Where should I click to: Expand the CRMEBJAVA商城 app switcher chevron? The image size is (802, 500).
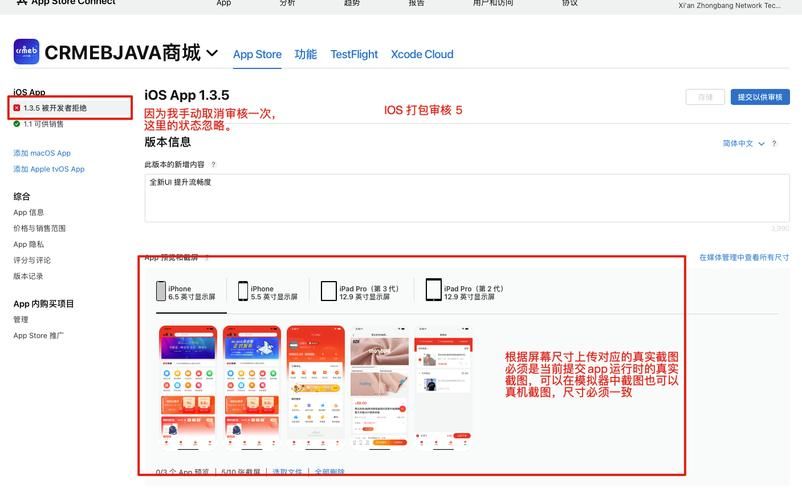[x=212, y=53]
